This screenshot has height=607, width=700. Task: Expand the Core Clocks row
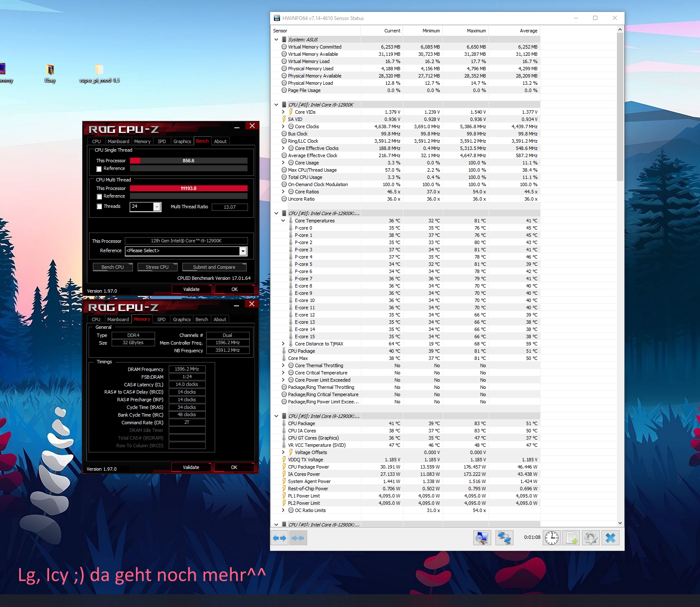tap(283, 127)
